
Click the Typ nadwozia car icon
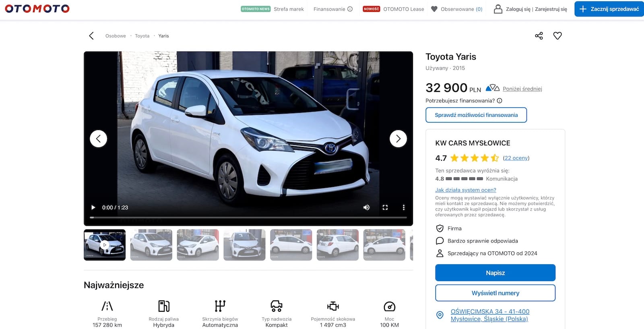point(277,306)
